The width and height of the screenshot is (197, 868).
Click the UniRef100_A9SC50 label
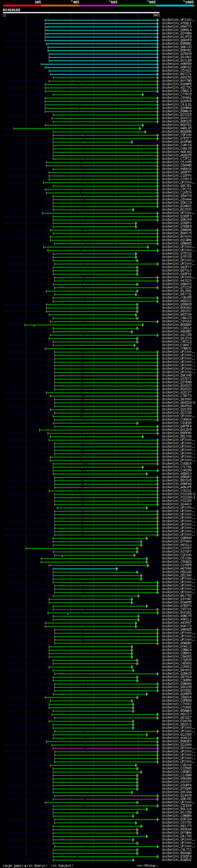tap(177, 78)
